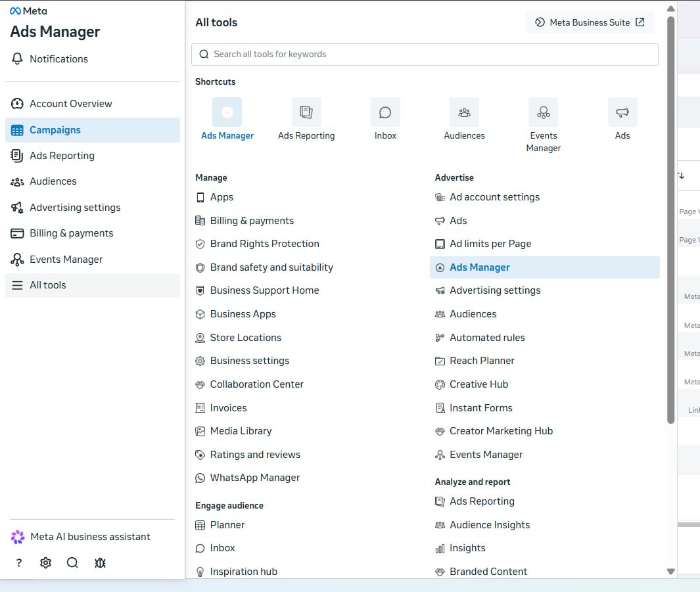Open Invoices tool
Viewport: 700px width, 592px height.
pos(221,408)
